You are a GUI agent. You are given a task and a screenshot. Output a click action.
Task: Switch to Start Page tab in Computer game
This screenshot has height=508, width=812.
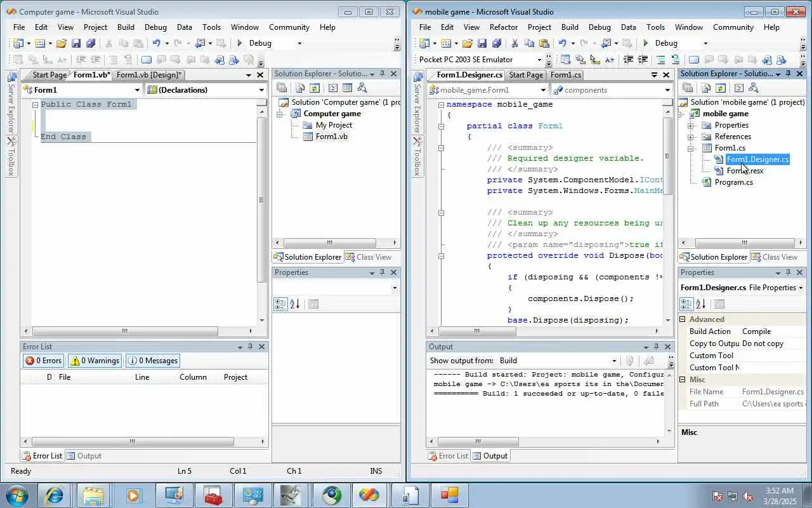[49, 75]
